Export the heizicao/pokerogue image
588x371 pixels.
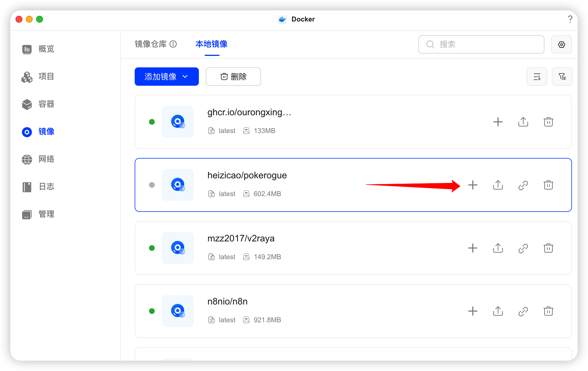coord(498,185)
